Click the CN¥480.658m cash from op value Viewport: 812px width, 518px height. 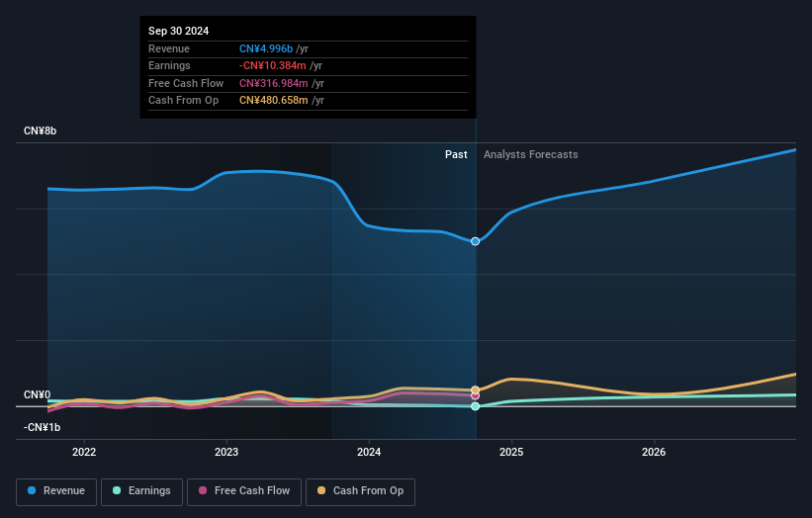pyautogui.click(x=273, y=101)
